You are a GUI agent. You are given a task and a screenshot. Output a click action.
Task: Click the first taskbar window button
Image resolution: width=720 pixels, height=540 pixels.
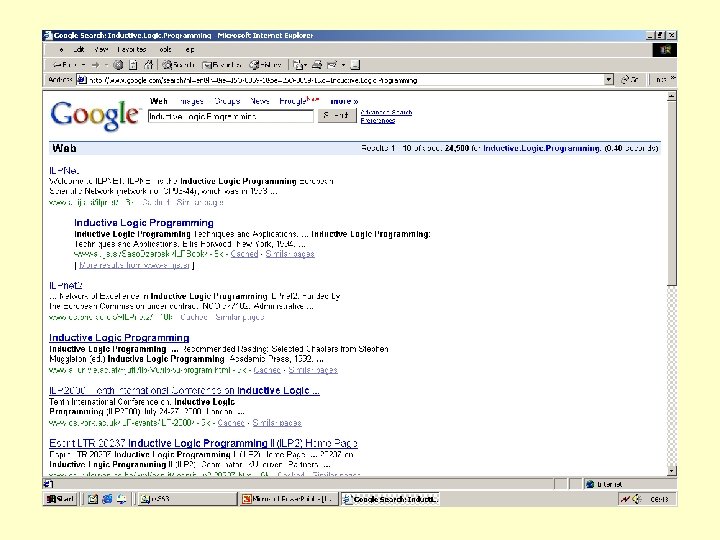tap(188, 499)
